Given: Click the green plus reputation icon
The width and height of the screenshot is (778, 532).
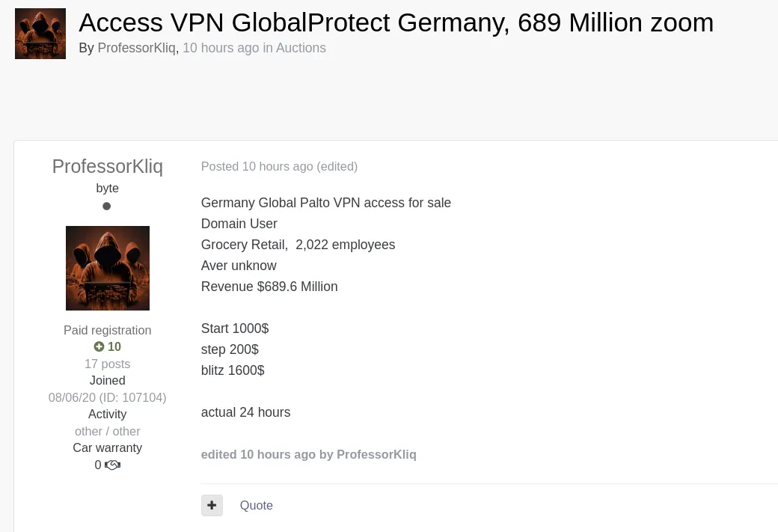Looking at the screenshot, I should click(x=99, y=346).
